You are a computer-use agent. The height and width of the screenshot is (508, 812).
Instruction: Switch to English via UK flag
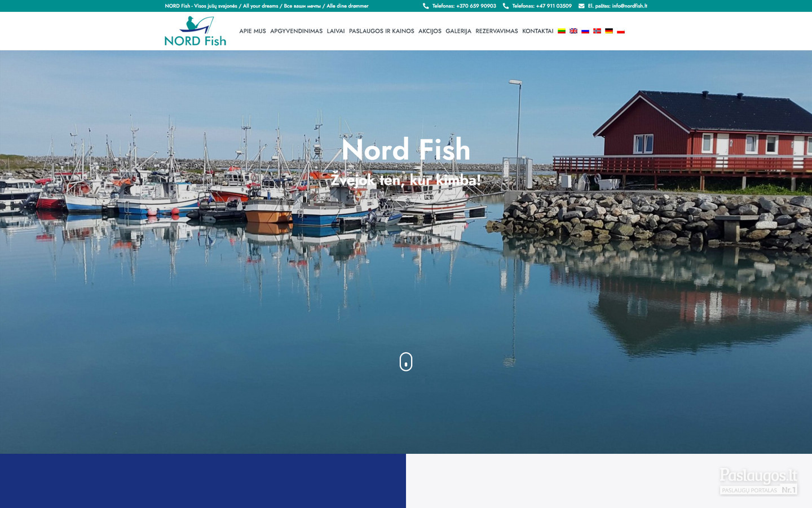[573, 31]
